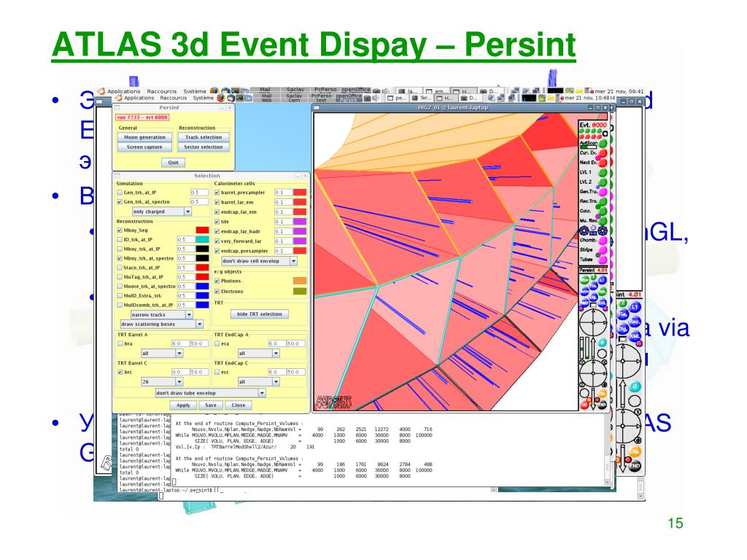This screenshot has height=560, width=747.
Task: Open "don't draw cell envelop" dropdown
Action: click(x=260, y=262)
